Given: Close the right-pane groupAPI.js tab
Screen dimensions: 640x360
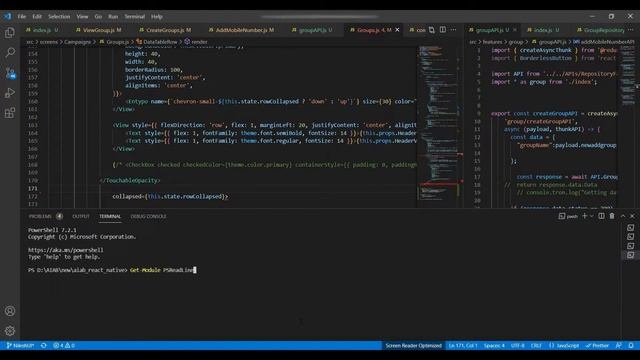Looking at the screenshot, I should [x=515, y=30].
